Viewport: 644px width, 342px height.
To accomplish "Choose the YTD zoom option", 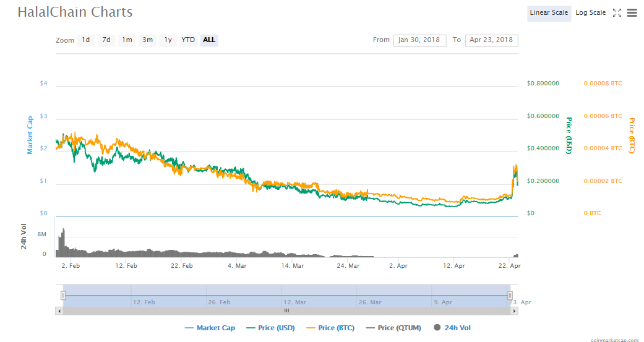I will (188, 40).
